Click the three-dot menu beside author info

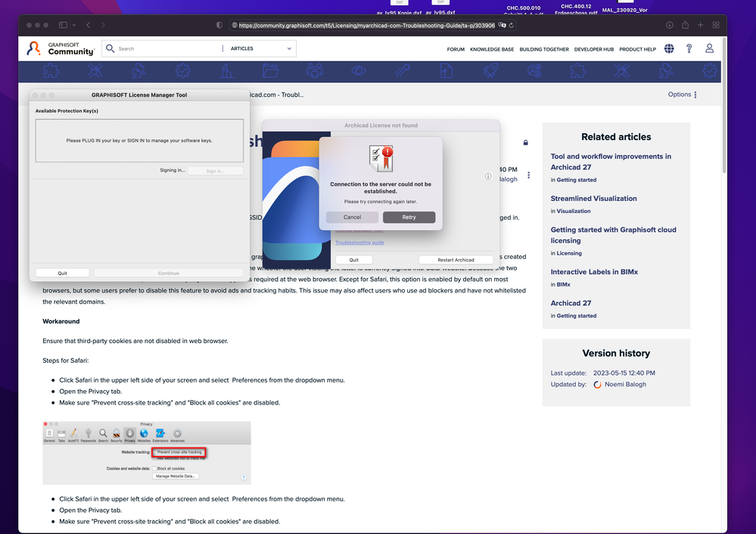tap(528, 175)
